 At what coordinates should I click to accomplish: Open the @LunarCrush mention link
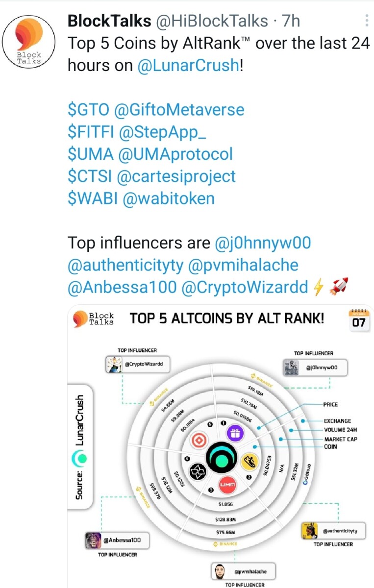(x=189, y=65)
